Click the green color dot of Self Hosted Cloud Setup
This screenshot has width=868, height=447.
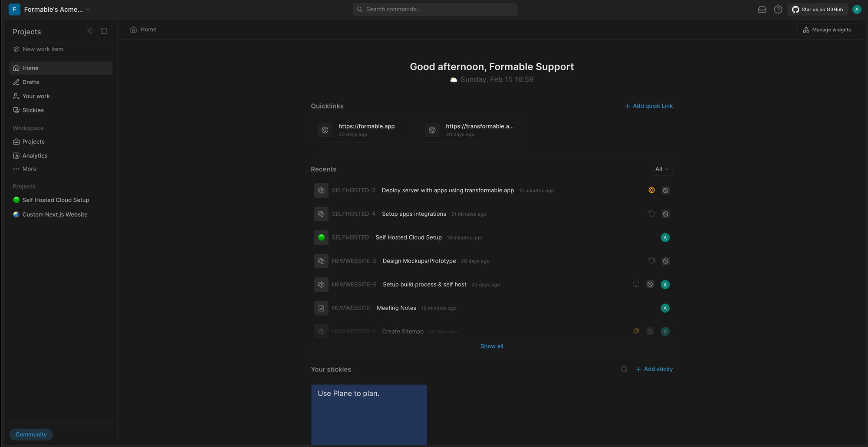coord(16,200)
